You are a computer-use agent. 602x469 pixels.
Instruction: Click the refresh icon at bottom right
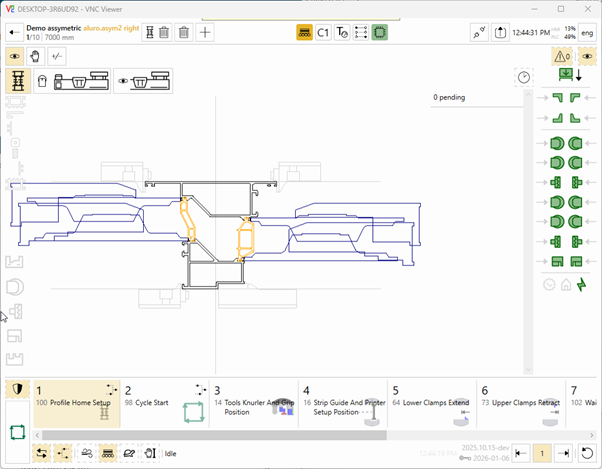pos(587,453)
